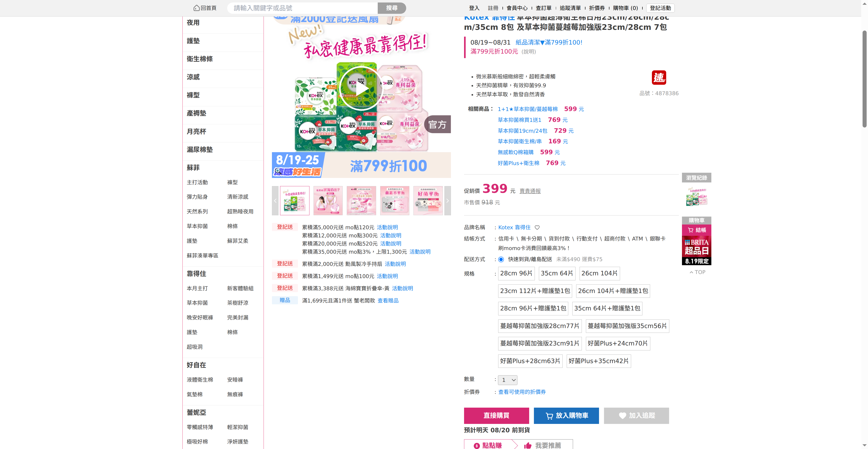
Task: Click 液體衛生棉 subcategory under 好自在
Action: 200,380
